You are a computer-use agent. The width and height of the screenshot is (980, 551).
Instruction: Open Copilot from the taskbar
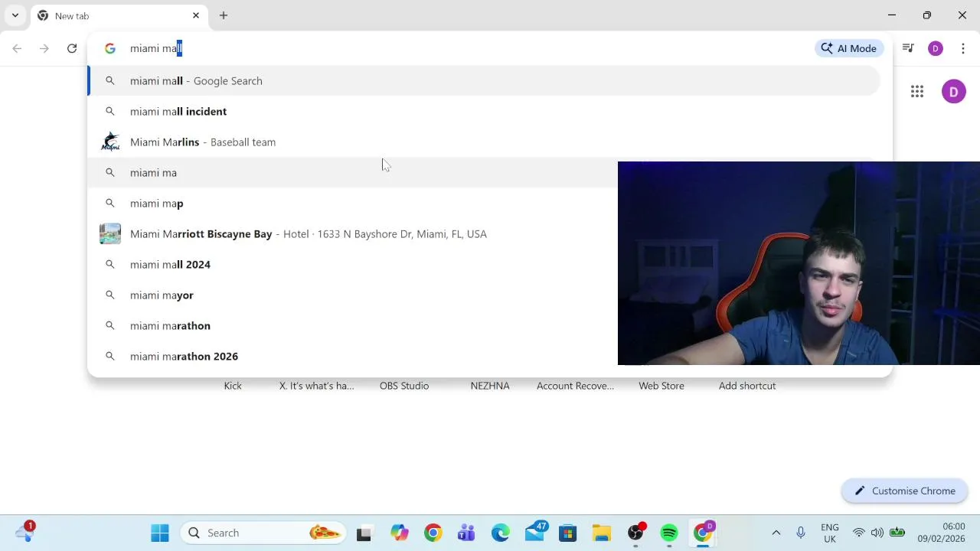click(400, 533)
